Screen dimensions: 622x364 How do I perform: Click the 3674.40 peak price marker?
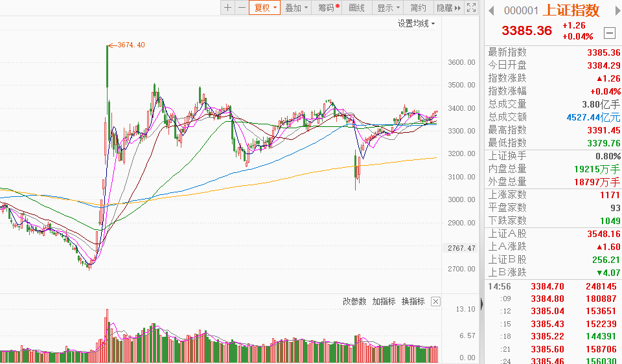click(x=130, y=45)
